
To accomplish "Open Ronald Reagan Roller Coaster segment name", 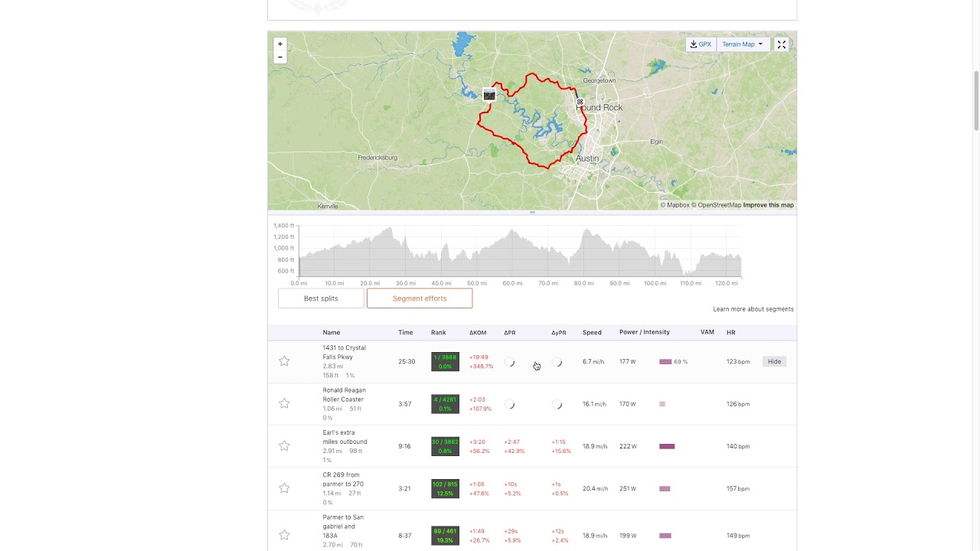I will click(344, 395).
